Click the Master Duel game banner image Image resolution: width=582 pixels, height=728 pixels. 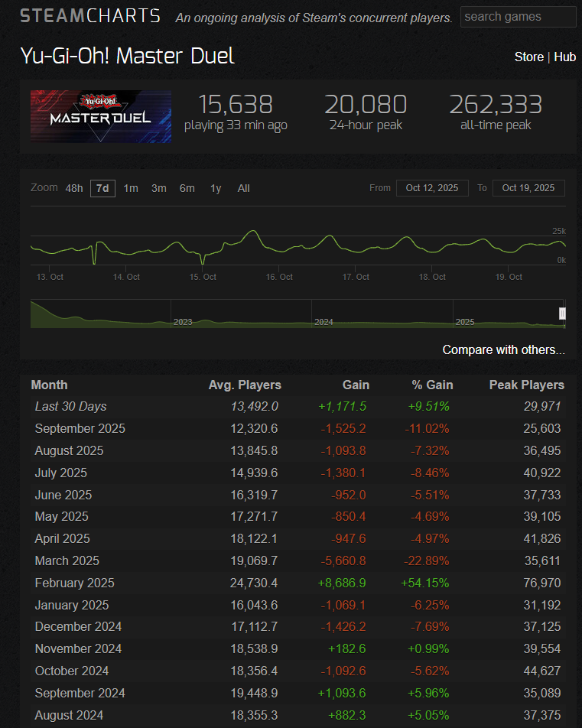pos(101,116)
